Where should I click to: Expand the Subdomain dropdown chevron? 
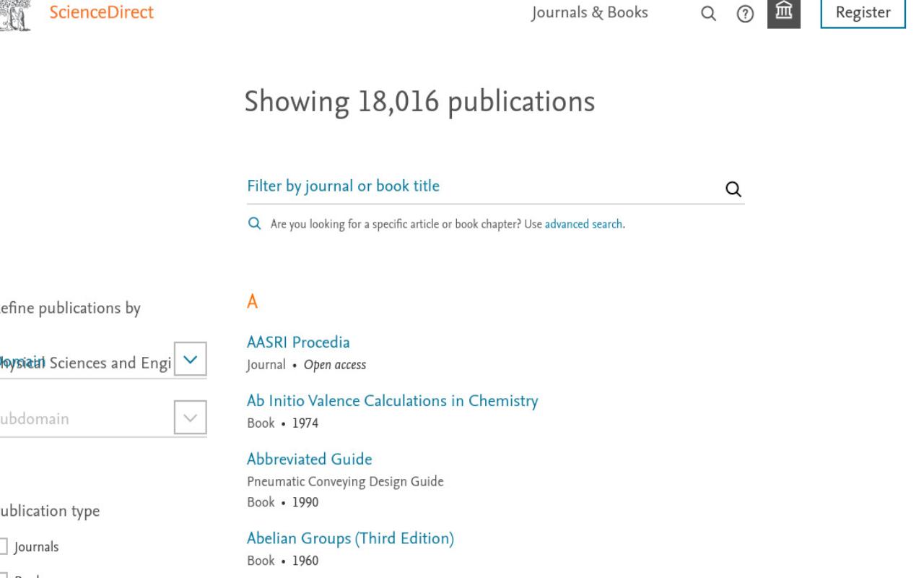(191, 418)
